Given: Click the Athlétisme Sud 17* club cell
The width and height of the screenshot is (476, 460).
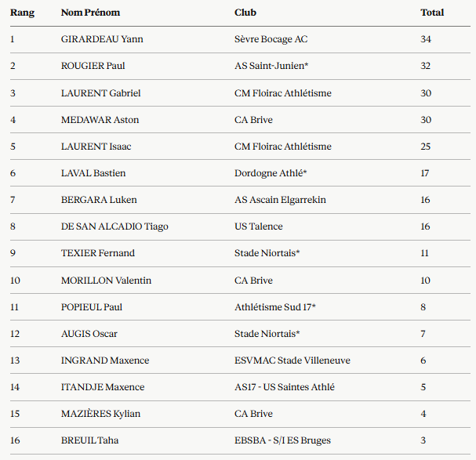Looking at the screenshot, I should [275, 306].
